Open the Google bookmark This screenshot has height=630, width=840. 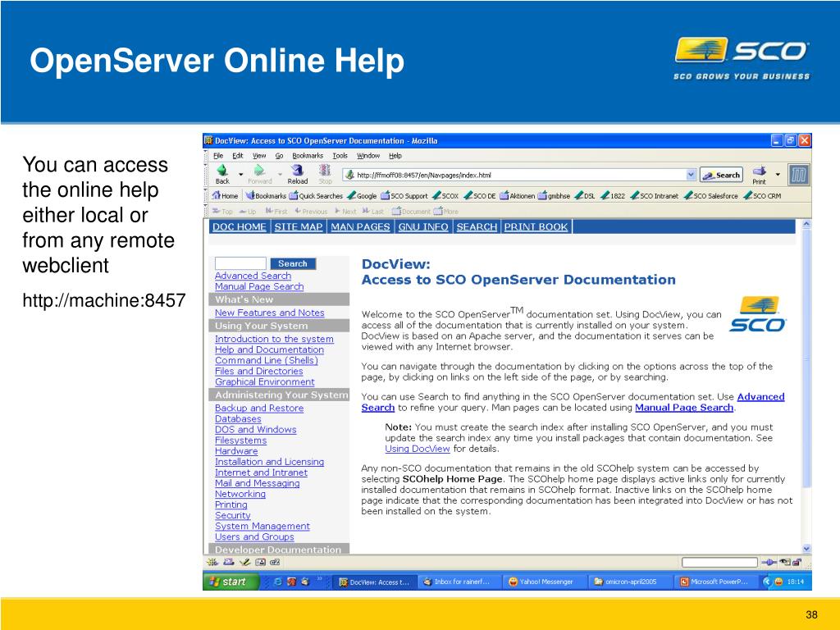362,195
